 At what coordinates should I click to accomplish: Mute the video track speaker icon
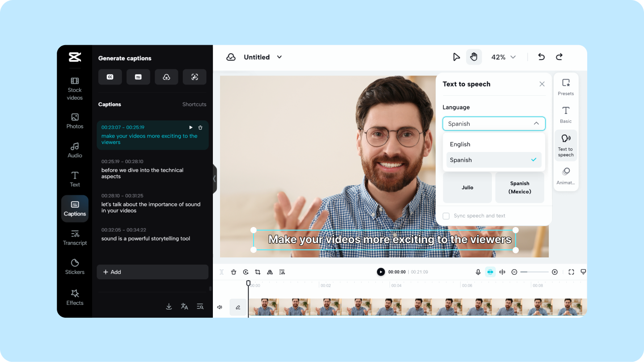point(219,307)
